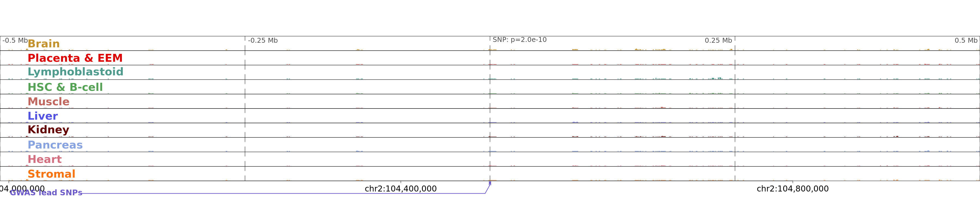The image size is (980, 204).
Task: Click the -0.5 Mb distance label
Action: click(15, 41)
